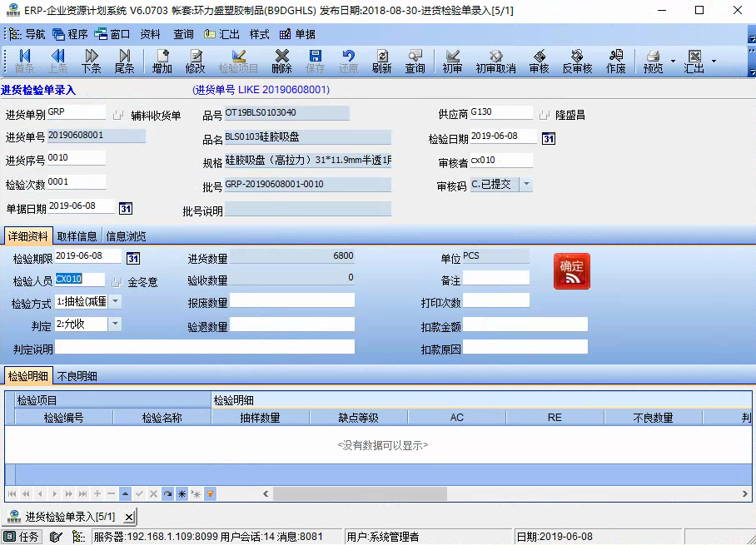
Task: Switch to 取样信息 tab
Action: click(77, 236)
